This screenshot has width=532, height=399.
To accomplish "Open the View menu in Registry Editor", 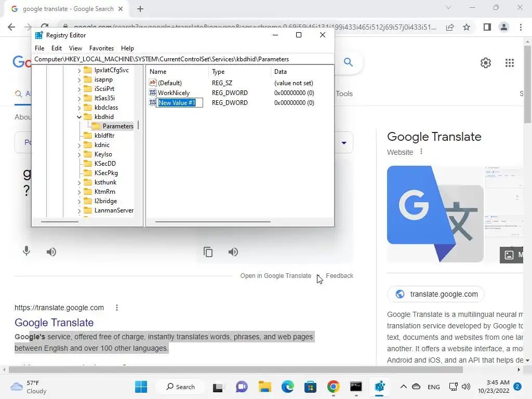I will (75, 48).
